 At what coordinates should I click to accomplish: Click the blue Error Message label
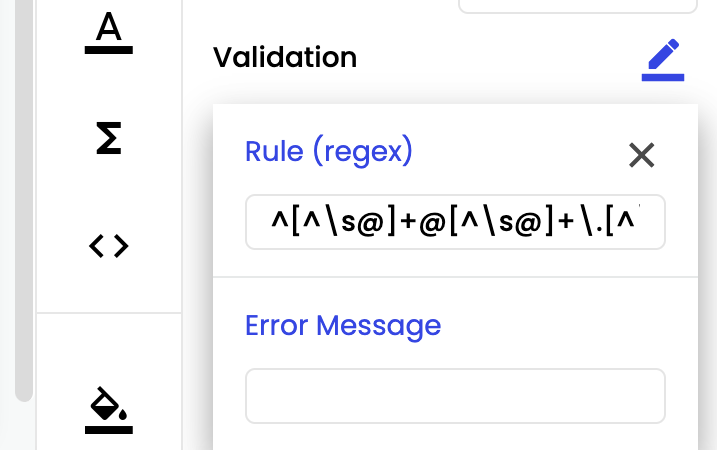tap(343, 325)
